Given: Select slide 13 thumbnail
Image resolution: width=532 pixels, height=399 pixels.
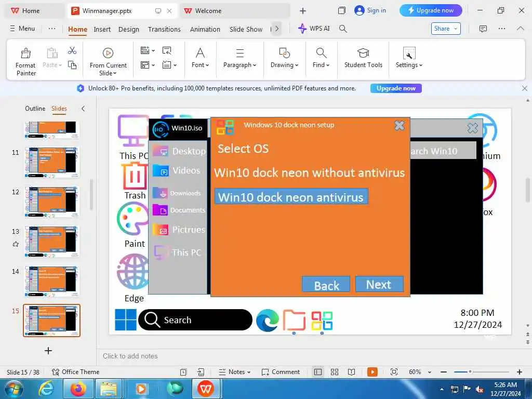Looking at the screenshot, I should [52, 242].
